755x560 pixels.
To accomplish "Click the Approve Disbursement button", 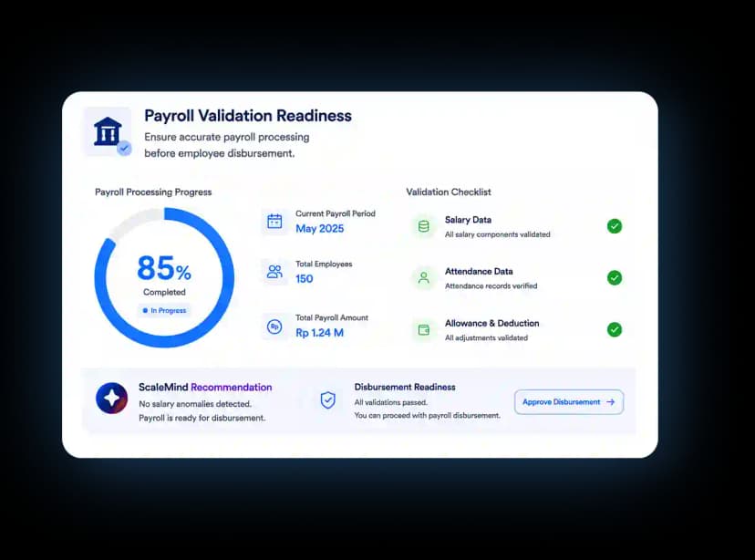I will click(x=569, y=402).
